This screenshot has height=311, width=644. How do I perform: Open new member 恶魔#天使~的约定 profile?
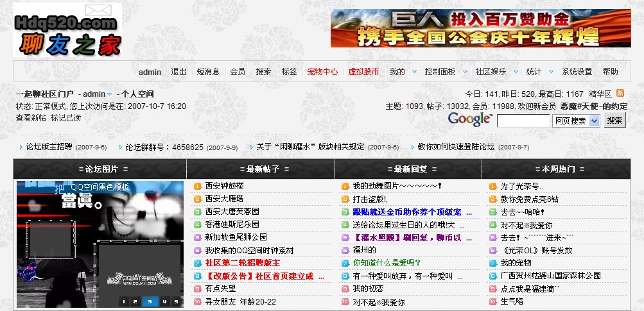pos(594,106)
